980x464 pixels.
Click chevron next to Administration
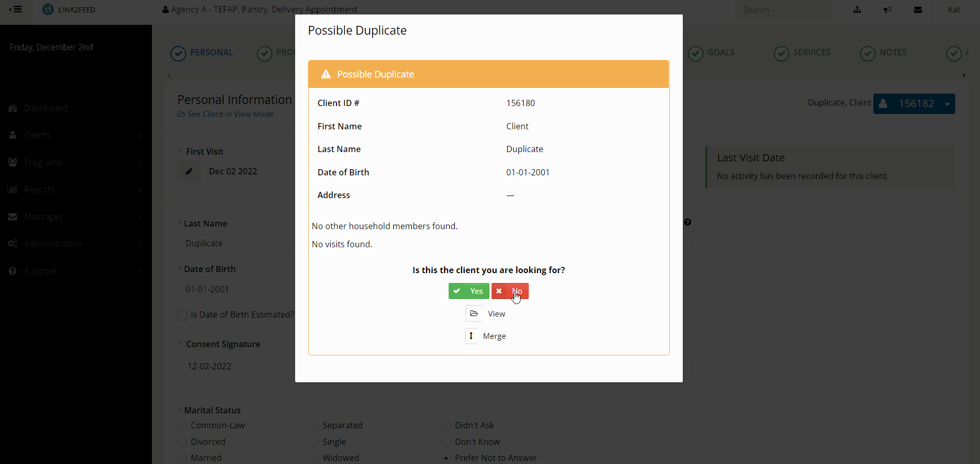[140, 245]
